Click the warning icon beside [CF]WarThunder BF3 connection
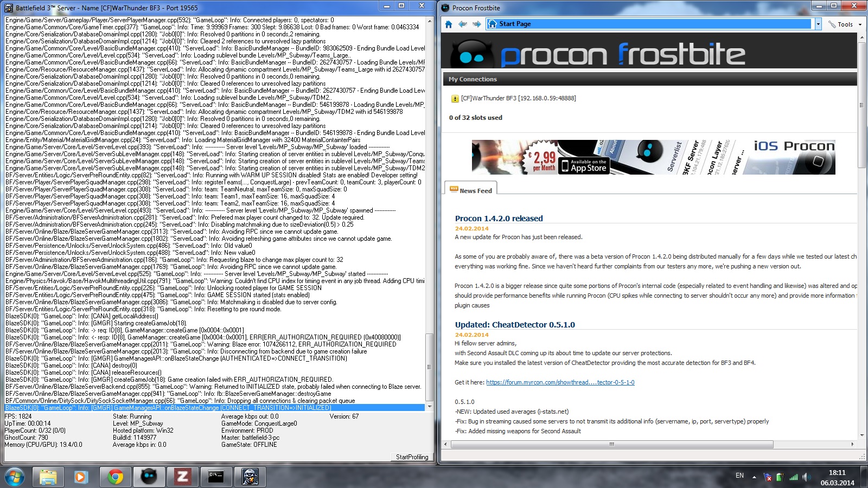This screenshot has height=488, width=868. pos(455,99)
